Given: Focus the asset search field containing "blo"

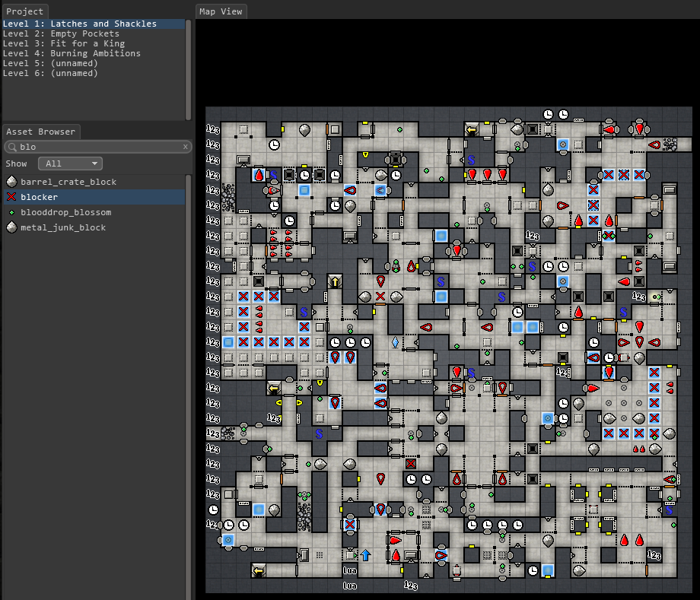Looking at the screenshot, I should (x=95, y=147).
